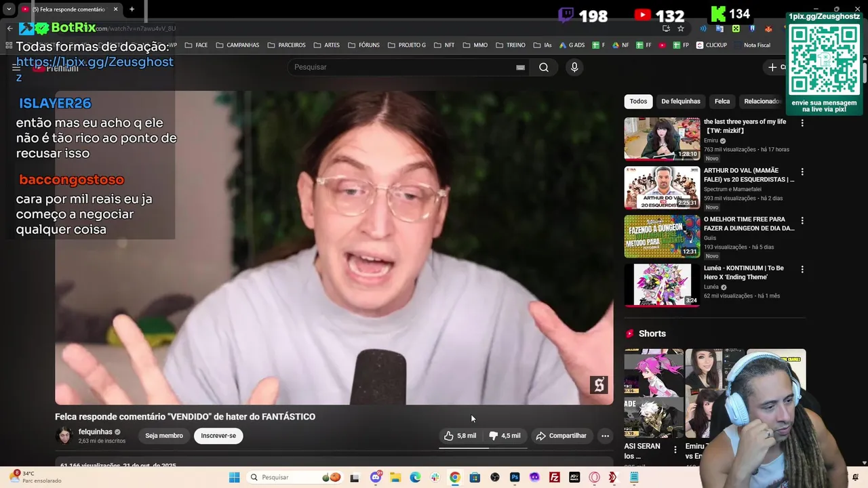Expand the browser tab search dropdown
The width and height of the screenshot is (868, 488).
9,9
